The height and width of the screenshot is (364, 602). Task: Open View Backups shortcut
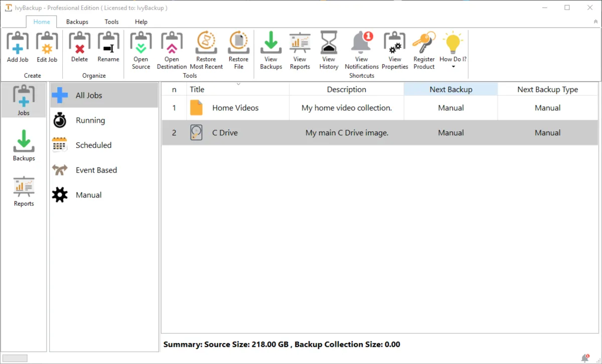point(271,51)
